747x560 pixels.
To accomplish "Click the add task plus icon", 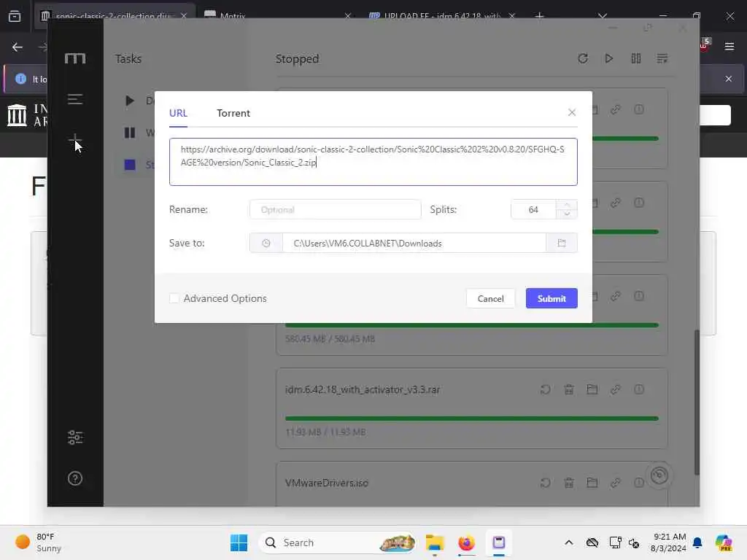I will (x=75, y=140).
